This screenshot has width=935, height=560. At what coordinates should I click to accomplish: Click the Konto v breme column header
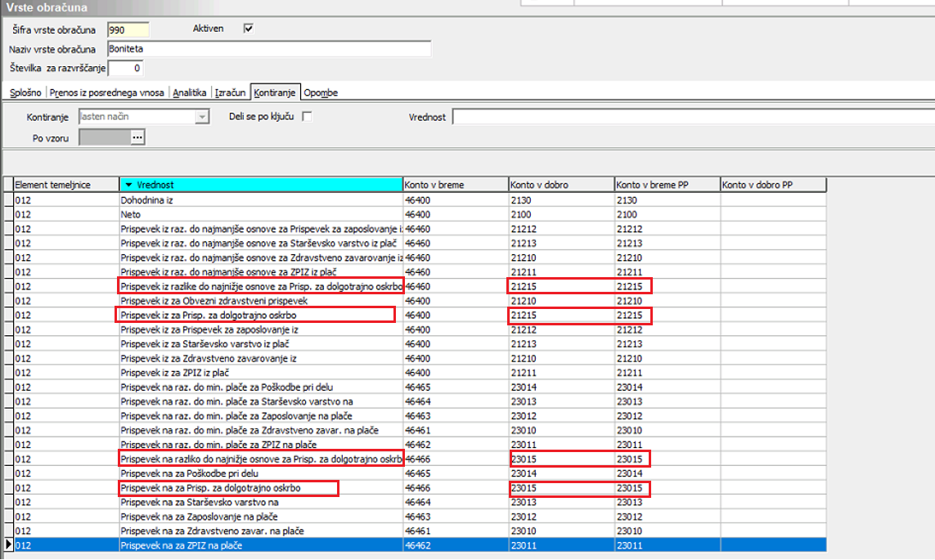tap(454, 185)
